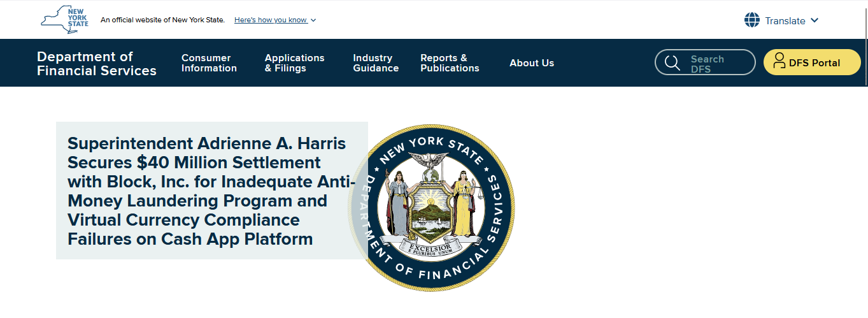Open the Industry Guidance menu
The image size is (868, 318).
(x=376, y=63)
